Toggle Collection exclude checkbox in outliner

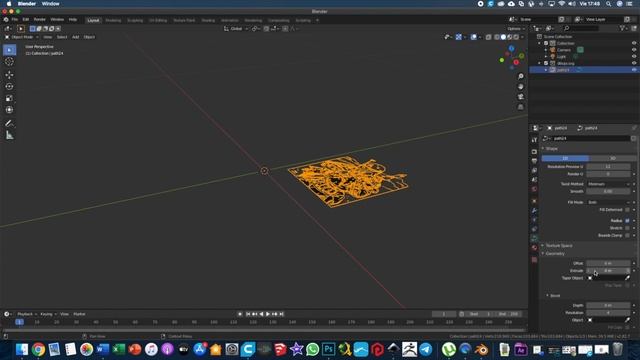546,43
